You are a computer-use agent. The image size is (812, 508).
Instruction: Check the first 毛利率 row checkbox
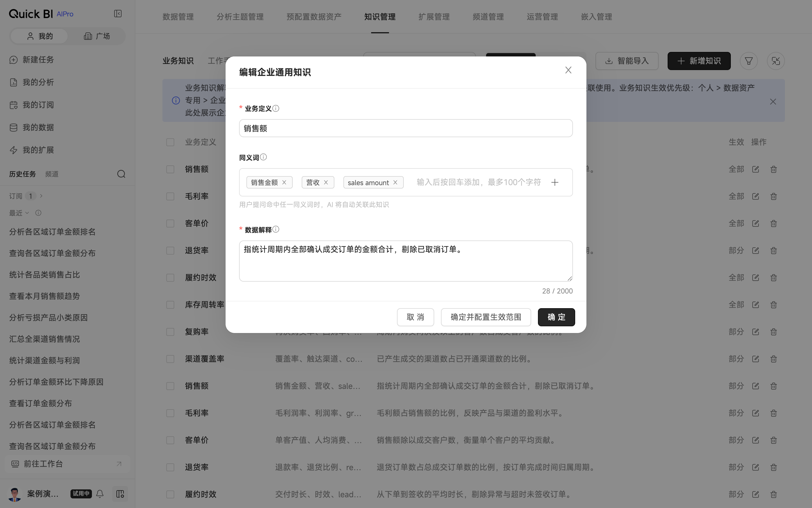pyautogui.click(x=171, y=196)
